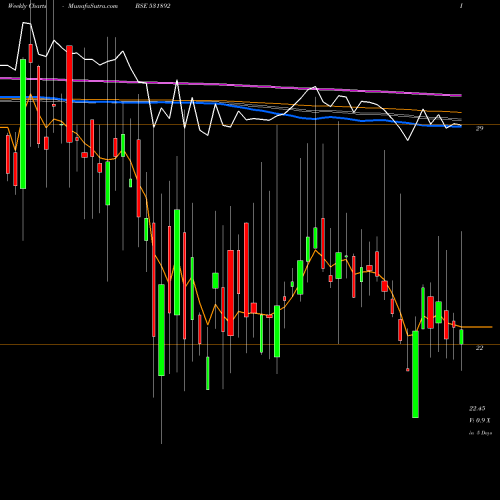
Task: Click the '22.45' last price value
Action: pyautogui.click(x=477, y=409)
